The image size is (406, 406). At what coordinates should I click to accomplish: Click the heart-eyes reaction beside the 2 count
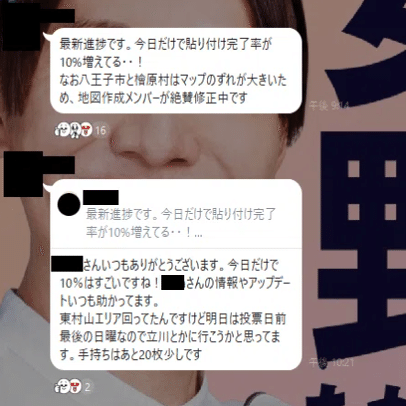tap(75, 386)
